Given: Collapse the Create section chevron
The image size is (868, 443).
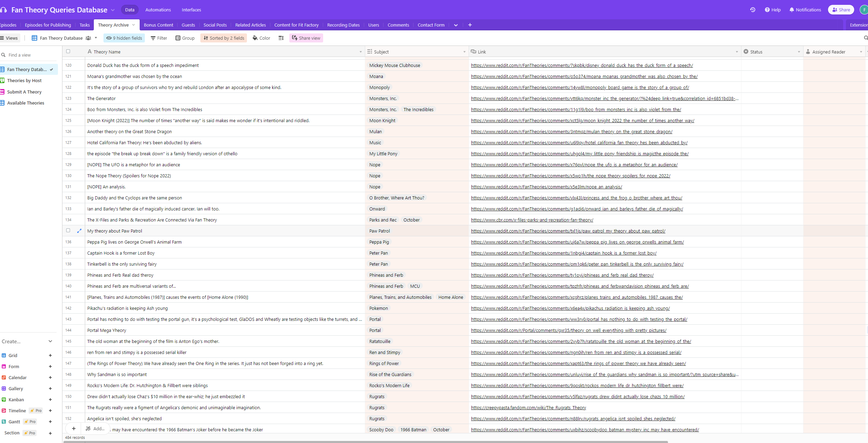Looking at the screenshot, I should click(50, 341).
